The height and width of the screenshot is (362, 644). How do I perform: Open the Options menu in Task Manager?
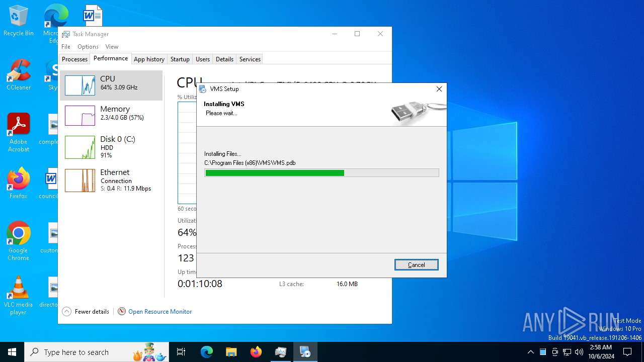[x=88, y=47]
